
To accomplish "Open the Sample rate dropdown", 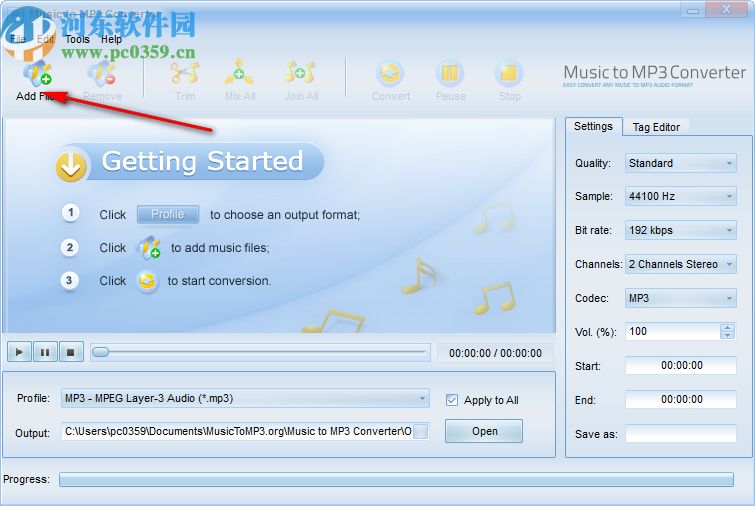I will pyautogui.click(x=680, y=196).
